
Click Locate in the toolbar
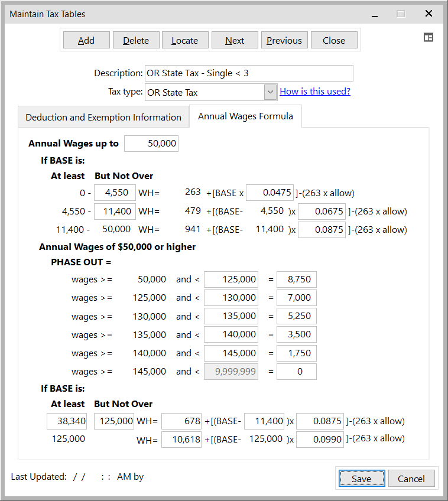click(184, 40)
